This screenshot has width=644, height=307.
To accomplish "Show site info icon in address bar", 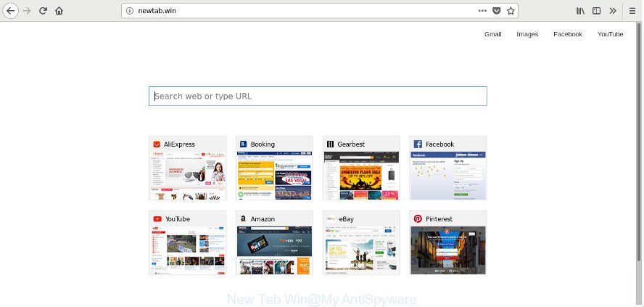I will tap(130, 11).
